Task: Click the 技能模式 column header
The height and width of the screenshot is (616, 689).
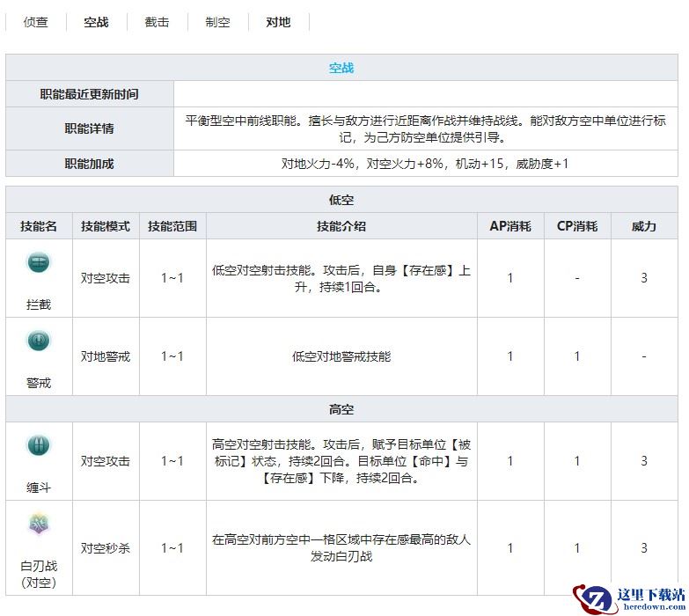Action: 106,226
